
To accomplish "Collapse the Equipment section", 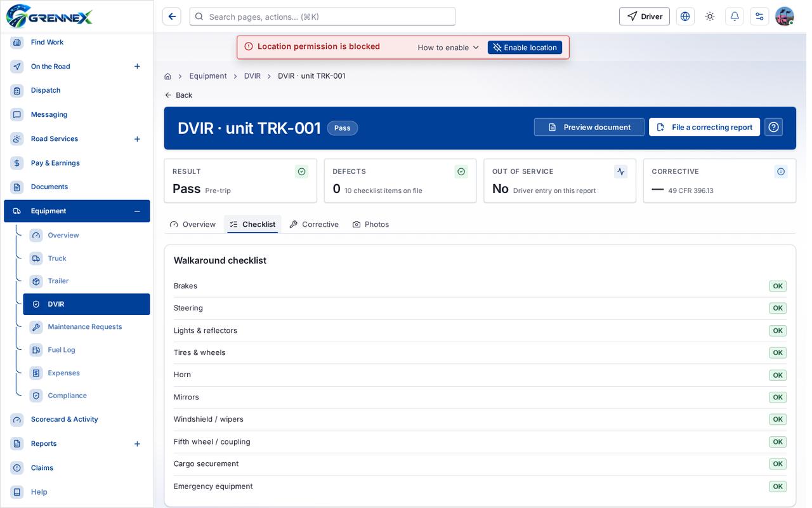I will [137, 211].
